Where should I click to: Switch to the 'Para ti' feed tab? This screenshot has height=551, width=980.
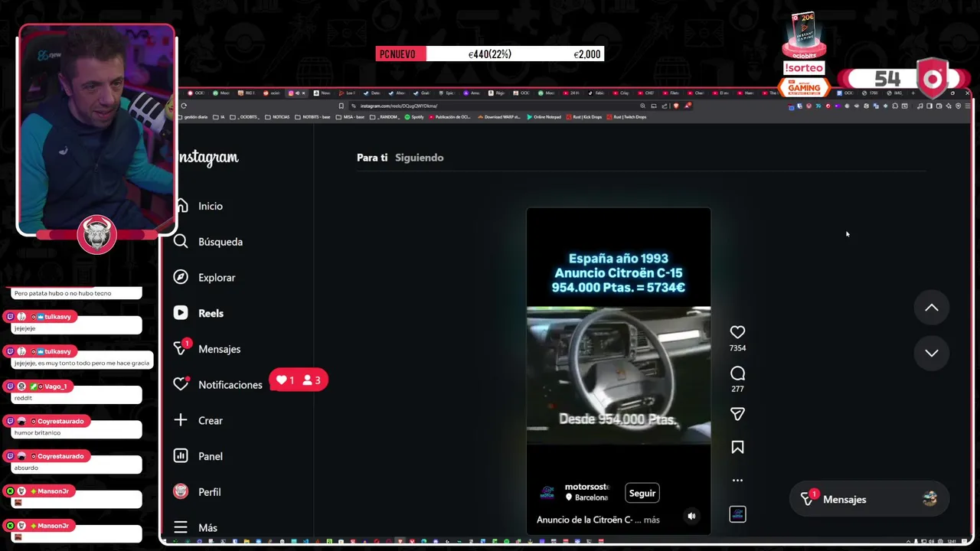coord(372,158)
